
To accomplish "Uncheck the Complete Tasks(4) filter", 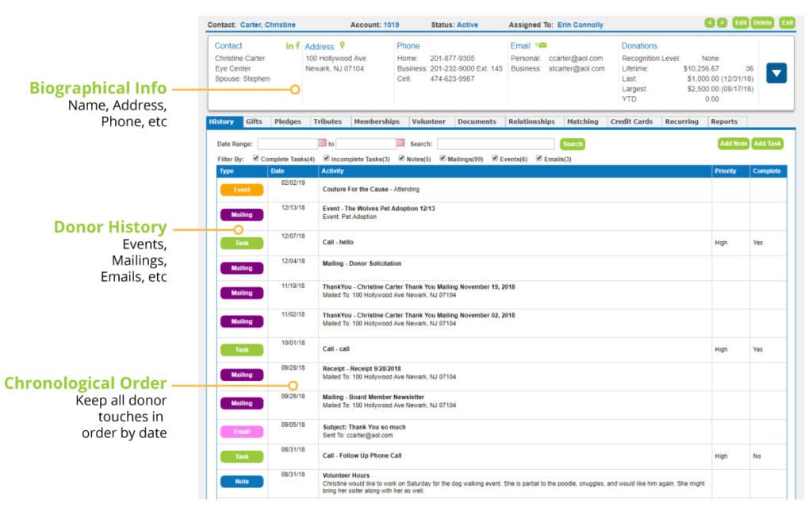I will pyautogui.click(x=255, y=158).
